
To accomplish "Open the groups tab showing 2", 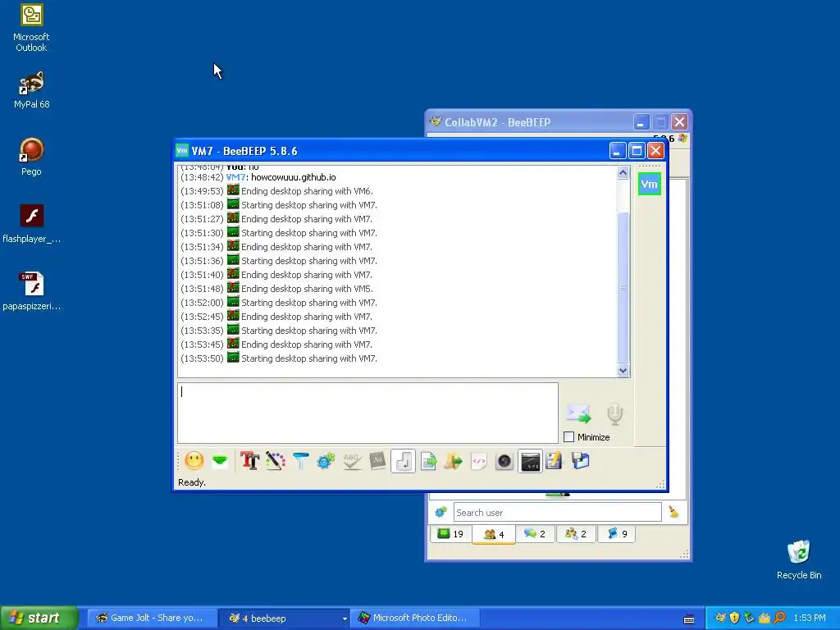I will pos(576,534).
